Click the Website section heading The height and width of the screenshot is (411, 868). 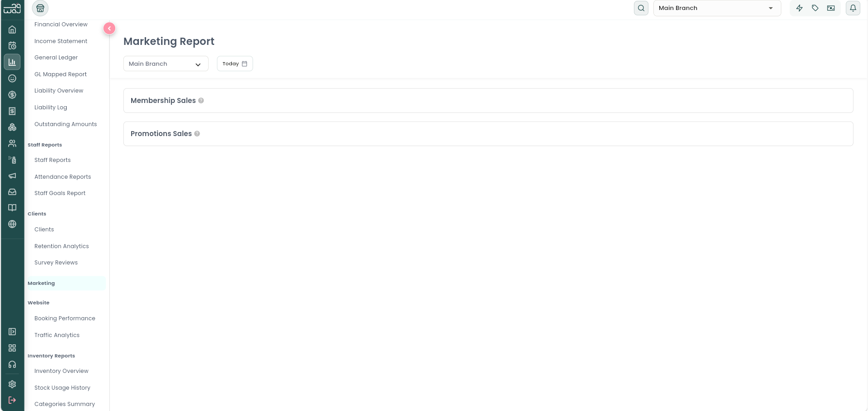coord(39,303)
